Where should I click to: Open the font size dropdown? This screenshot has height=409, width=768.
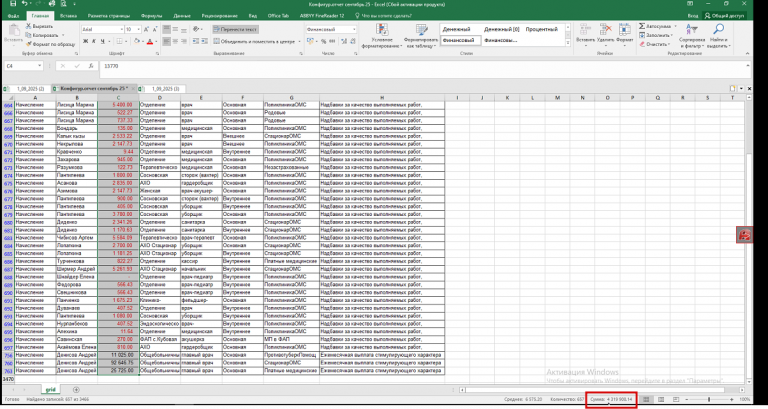pyautogui.click(x=139, y=29)
